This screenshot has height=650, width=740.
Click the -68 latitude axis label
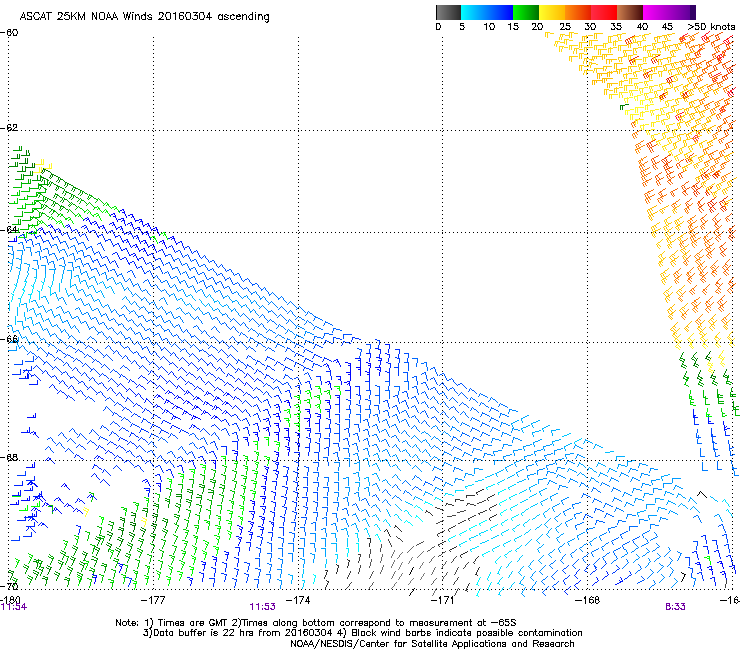pos(9,457)
